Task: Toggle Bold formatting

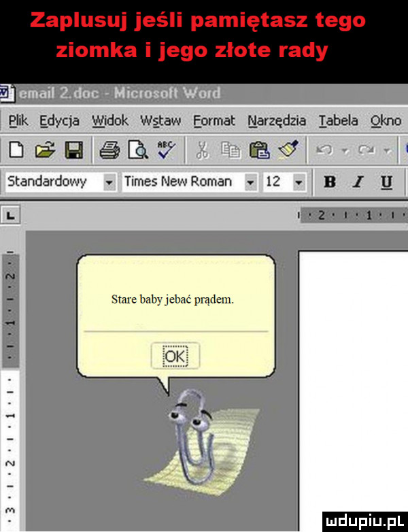Action: click(x=330, y=182)
